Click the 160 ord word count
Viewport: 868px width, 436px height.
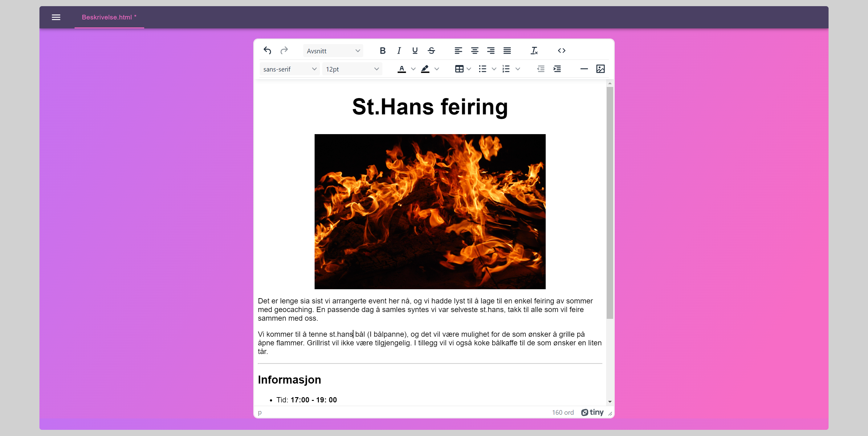563,412
